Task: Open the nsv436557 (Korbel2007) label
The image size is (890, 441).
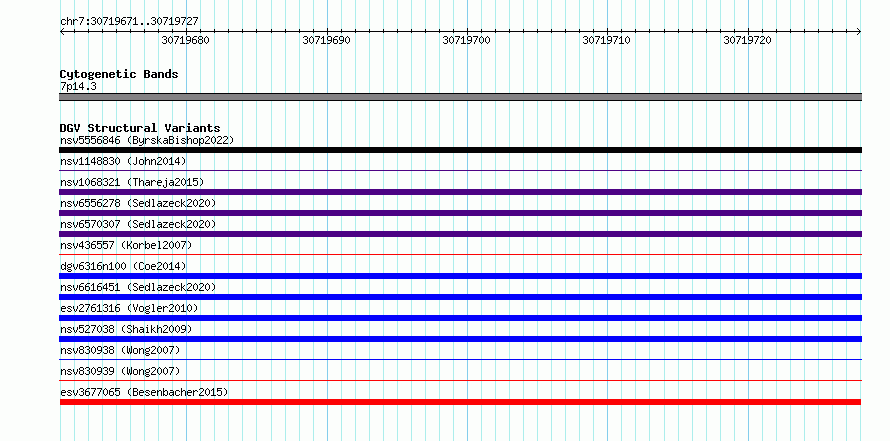Action: (126, 245)
